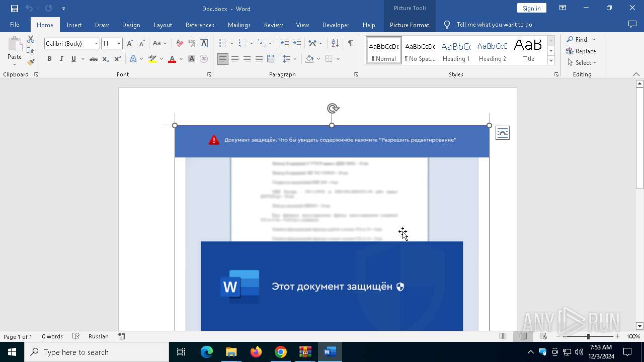Viewport: 644px width, 362px height.
Task: Expand the borders dropdown
Action: click(338, 59)
